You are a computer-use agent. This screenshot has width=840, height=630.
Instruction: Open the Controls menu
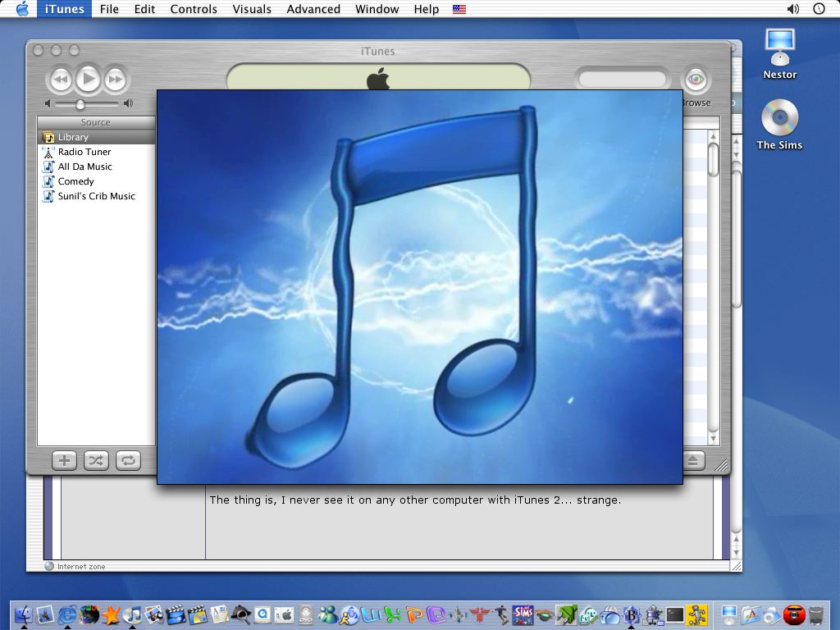194,9
